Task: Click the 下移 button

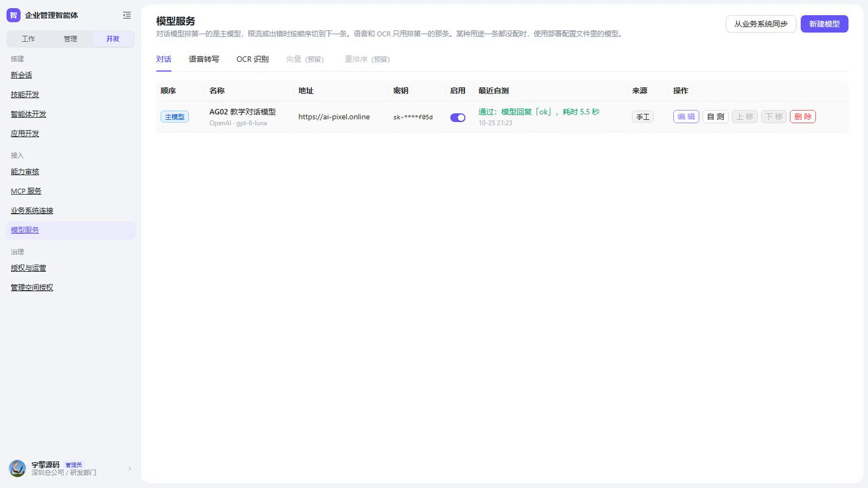Action: (774, 117)
